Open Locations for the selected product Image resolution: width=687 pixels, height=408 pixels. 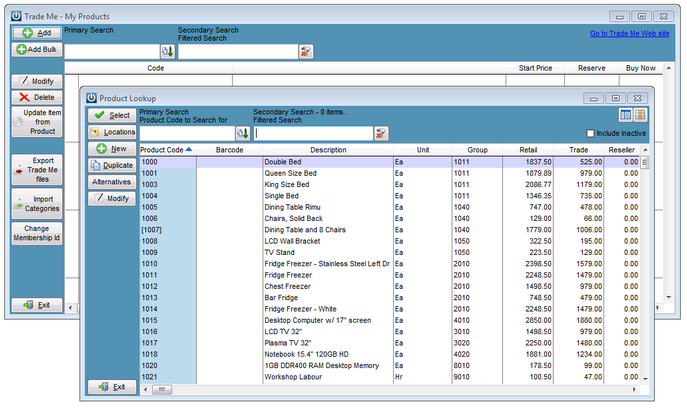tap(112, 132)
